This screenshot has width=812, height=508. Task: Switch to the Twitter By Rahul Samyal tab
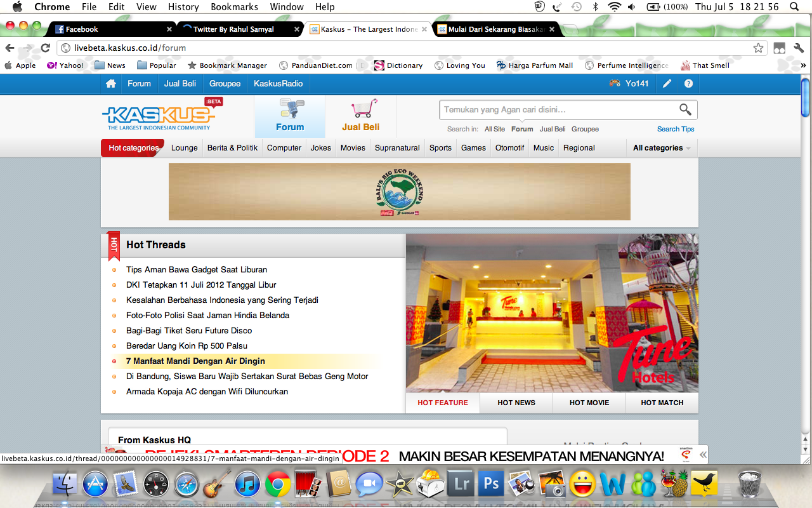[240, 29]
